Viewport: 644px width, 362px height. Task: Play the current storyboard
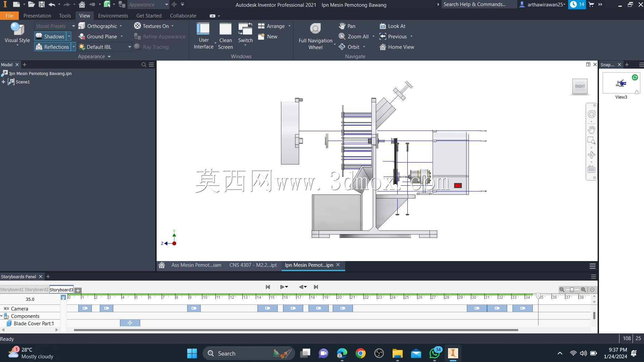coord(282,287)
